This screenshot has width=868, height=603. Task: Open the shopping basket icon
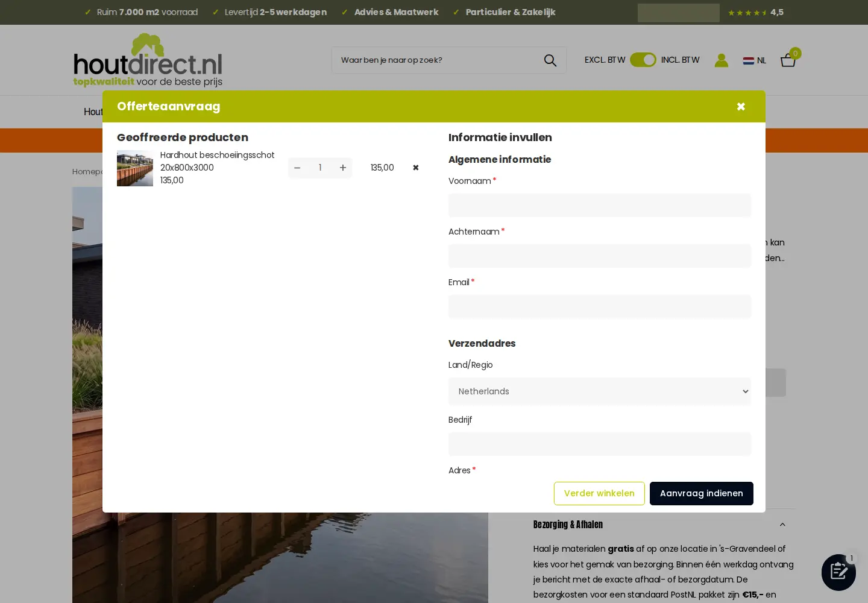pos(788,60)
